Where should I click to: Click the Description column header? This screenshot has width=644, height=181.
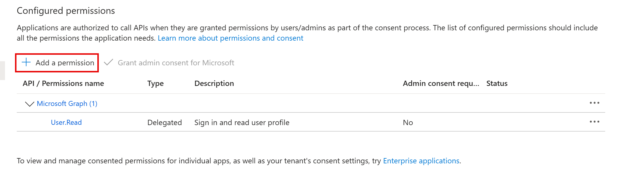click(x=214, y=84)
